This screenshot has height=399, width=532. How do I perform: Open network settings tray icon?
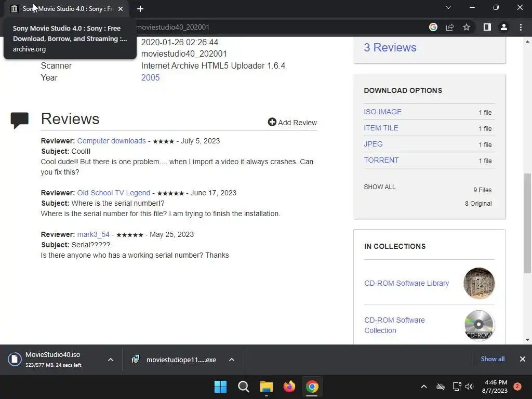pyautogui.click(x=457, y=387)
